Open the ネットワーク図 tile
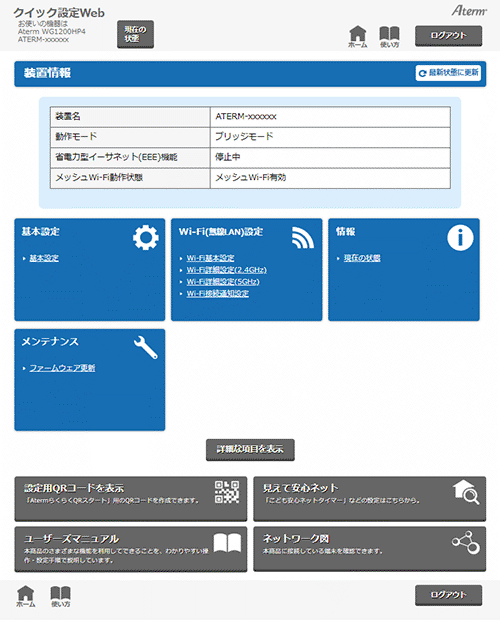Screen dimensions: 500x627 [x=370, y=549]
